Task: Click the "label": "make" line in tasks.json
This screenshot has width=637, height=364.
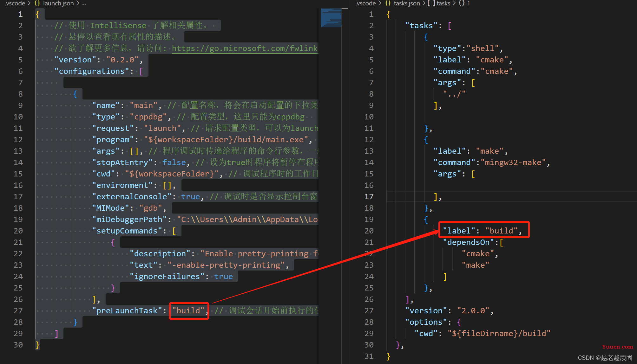Action: coord(470,151)
